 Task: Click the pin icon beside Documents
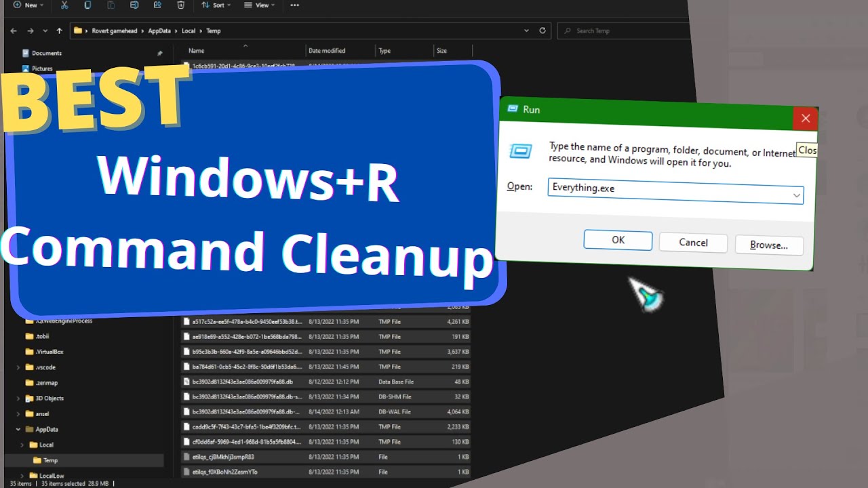coord(159,53)
